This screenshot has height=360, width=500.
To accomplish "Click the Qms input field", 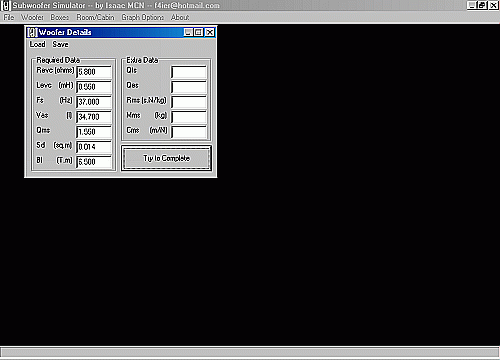I will coord(94,132).
